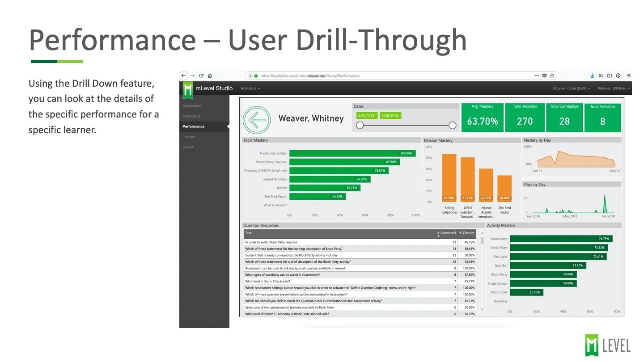This screenshot has width=644, height=362.
Task: Click the Selling Cellphones orange mission bar
Action: (x=449, y=178)
